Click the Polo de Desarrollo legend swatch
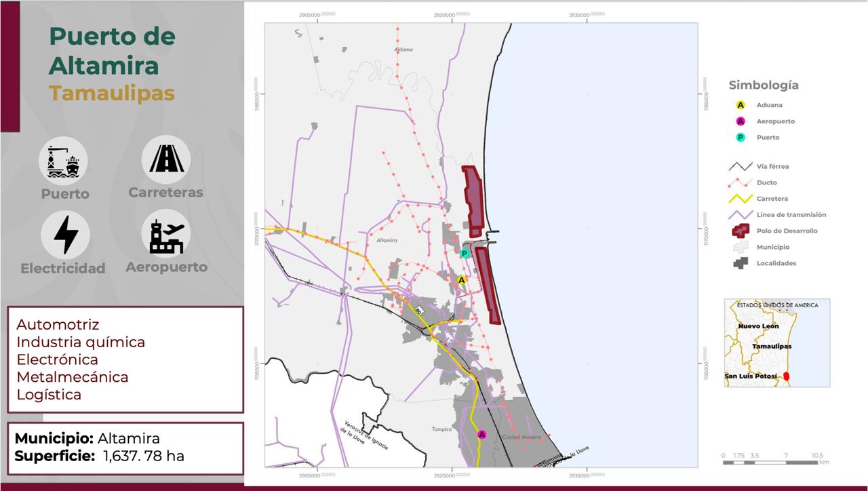Viewport: 868px width, 491px height. [x=741, y=231]
